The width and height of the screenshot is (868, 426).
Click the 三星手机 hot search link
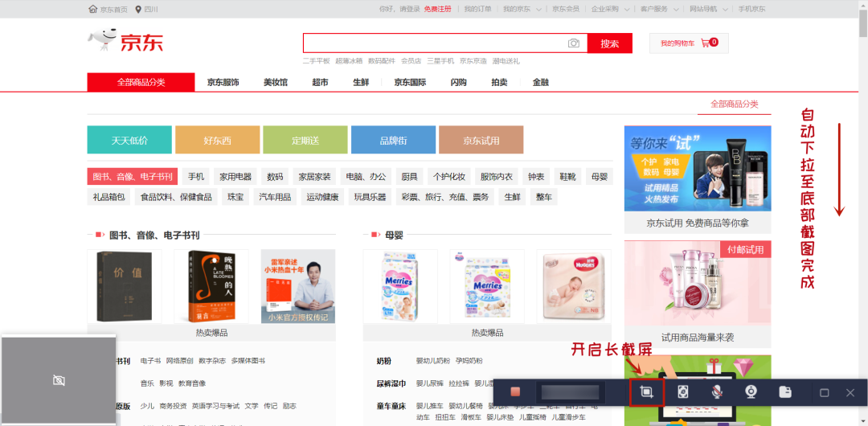[x=440, y=61]
